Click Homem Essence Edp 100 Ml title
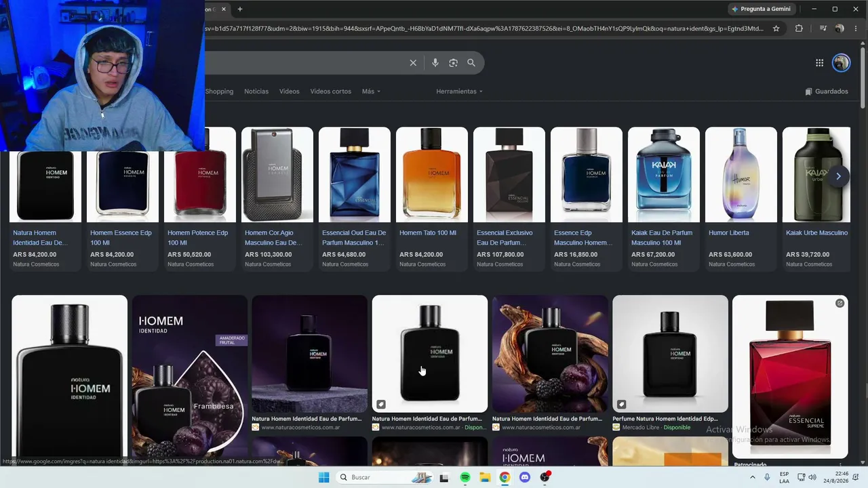 coord(121,237)
